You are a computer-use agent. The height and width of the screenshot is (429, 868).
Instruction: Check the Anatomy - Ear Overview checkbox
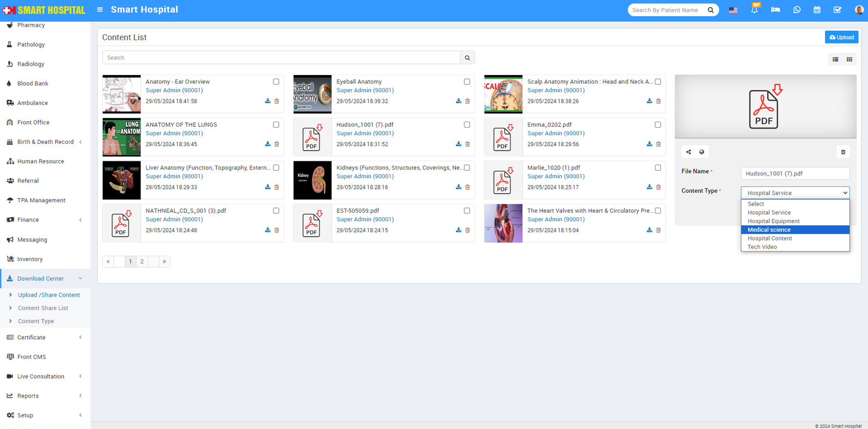tap(276, 82)
